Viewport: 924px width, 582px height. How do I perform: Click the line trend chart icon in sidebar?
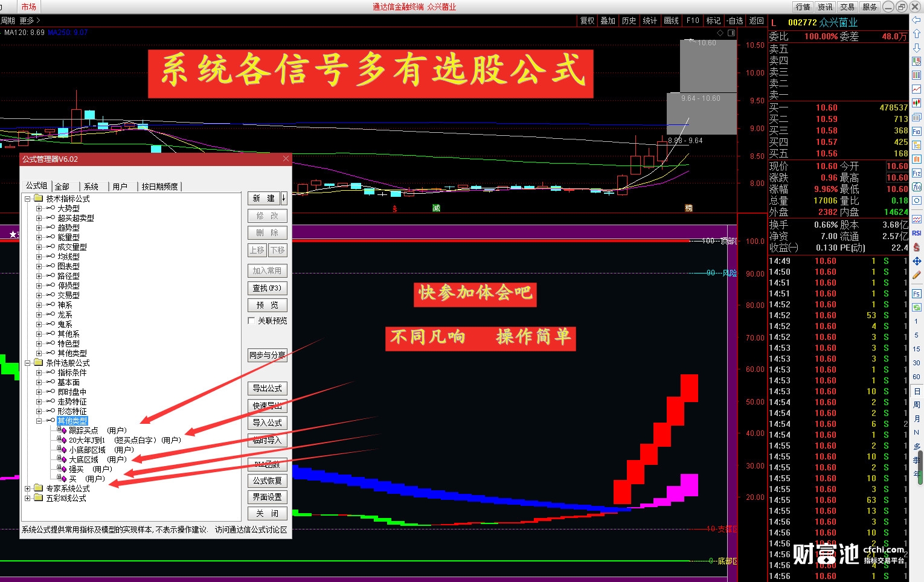coord(916,89)
